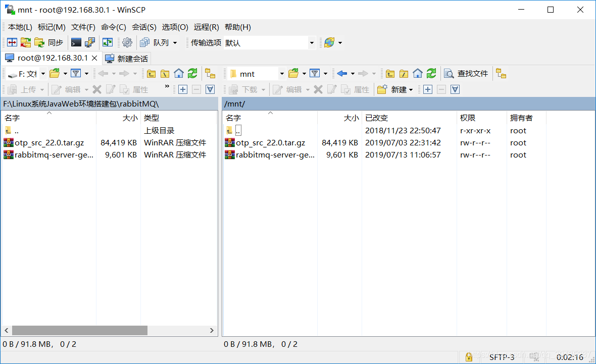Select remote otp_src_22.0.tar.gz file
The height and width of the screenshot is (364, 596).
point(270,142)
